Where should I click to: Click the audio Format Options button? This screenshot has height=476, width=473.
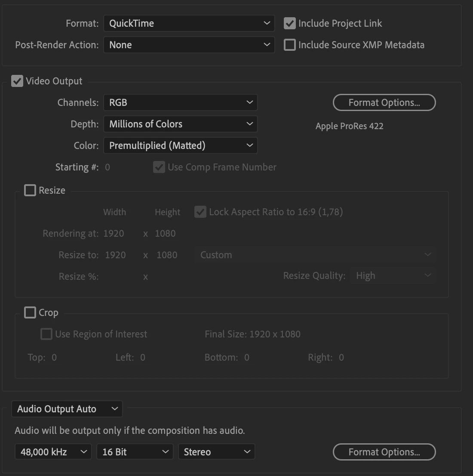384,452
